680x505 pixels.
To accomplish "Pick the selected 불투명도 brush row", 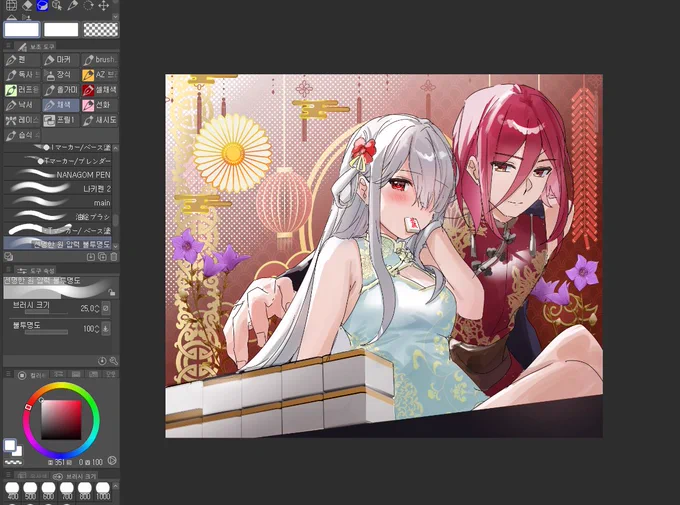I will click(57, 244).
